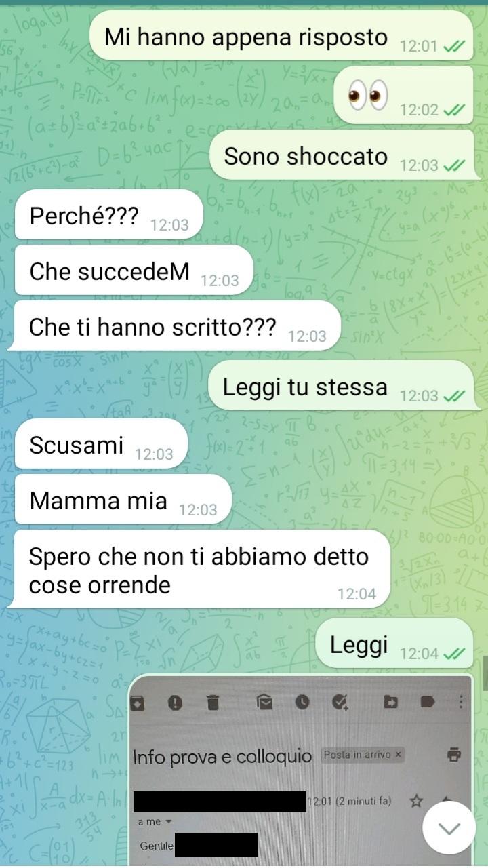
Task: Jump to bottom with the down chevron button
Action: (449, 828)
